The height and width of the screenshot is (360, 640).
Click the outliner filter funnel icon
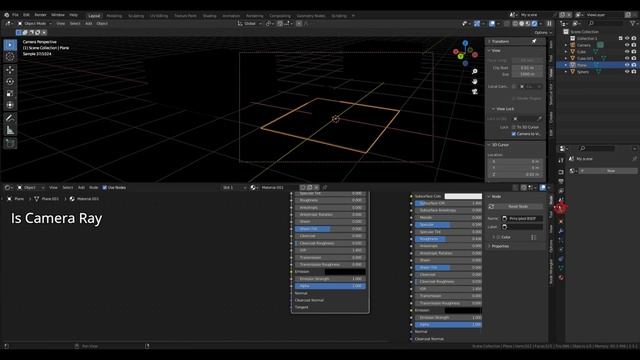pyautogui.click(x=634, y=24)
